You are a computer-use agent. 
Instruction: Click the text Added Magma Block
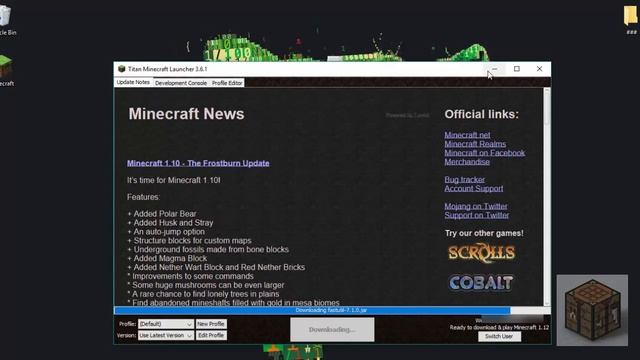170,258
